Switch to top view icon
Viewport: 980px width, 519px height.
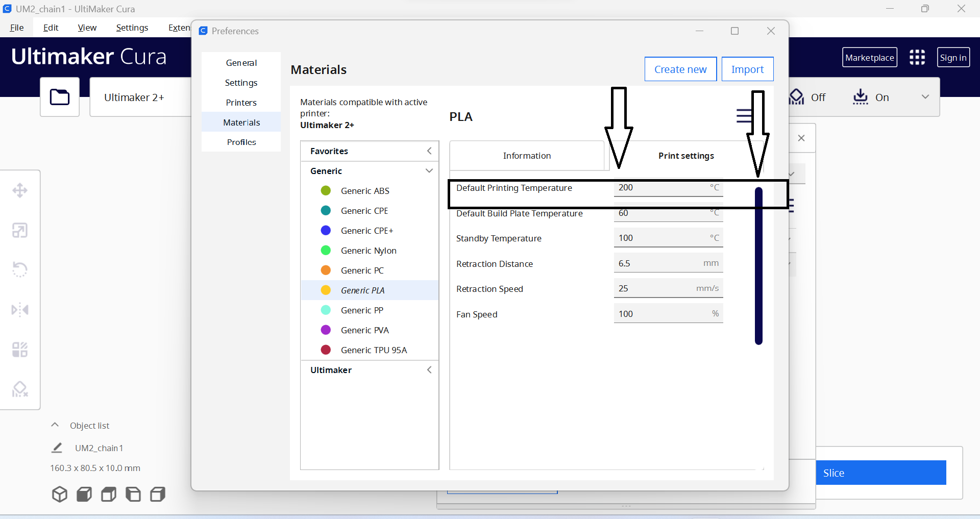click(x=109, y=494)
